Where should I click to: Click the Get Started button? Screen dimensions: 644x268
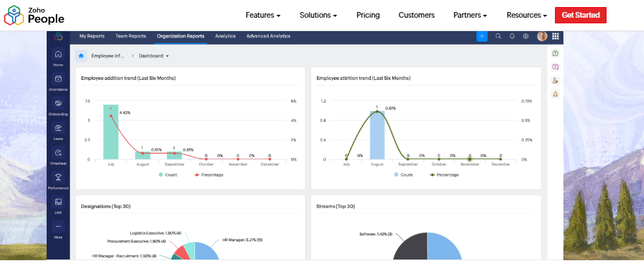(580, 16)
